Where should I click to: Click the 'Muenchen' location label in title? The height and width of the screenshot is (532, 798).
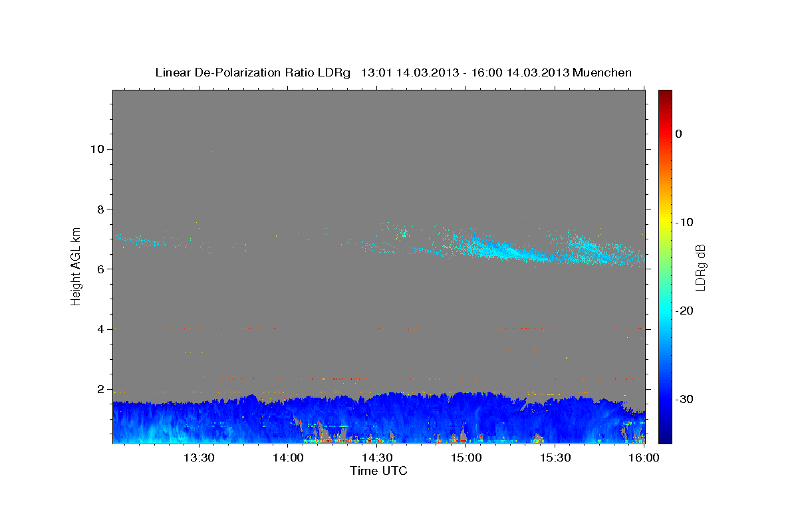[602, 72]
